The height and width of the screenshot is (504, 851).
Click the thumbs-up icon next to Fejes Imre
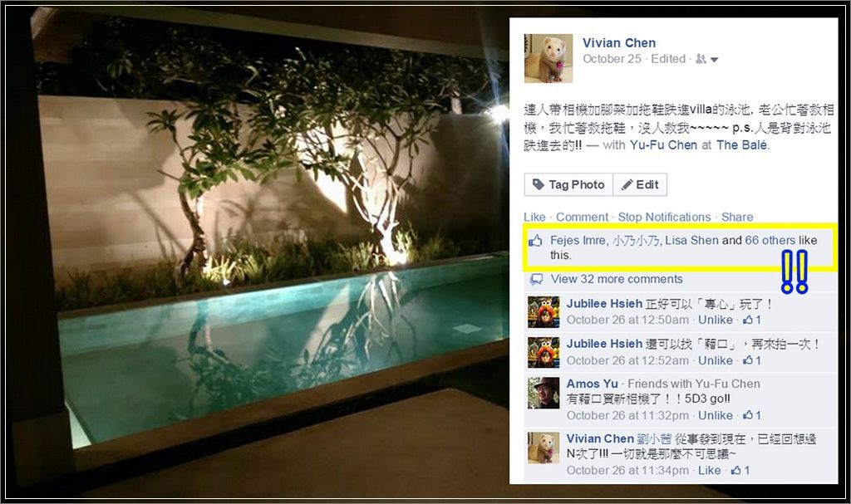click(x=535, y=241)
